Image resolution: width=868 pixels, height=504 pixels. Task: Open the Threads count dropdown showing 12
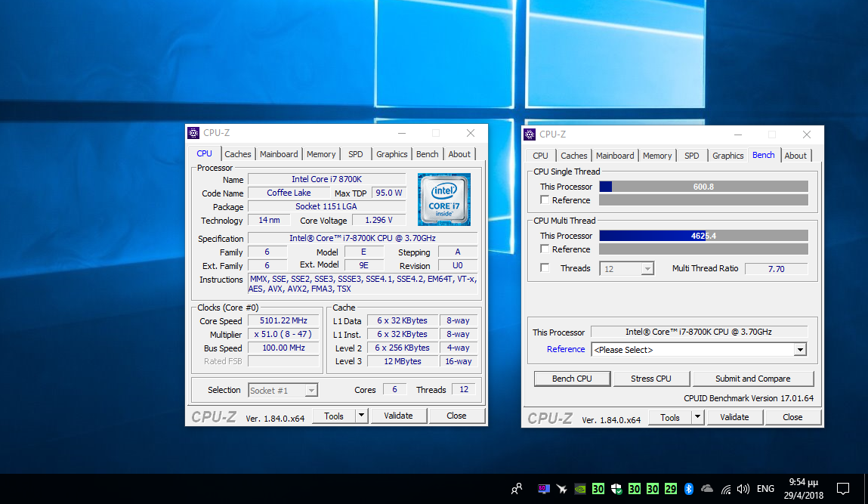627,268
